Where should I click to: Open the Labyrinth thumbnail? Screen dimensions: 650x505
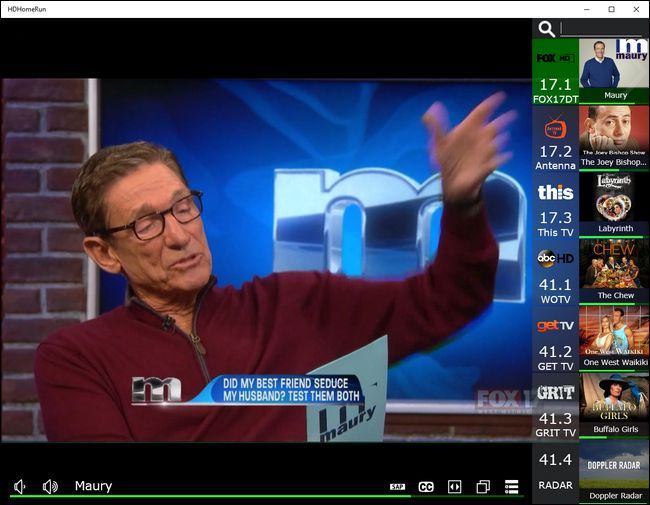click(614, 197)
